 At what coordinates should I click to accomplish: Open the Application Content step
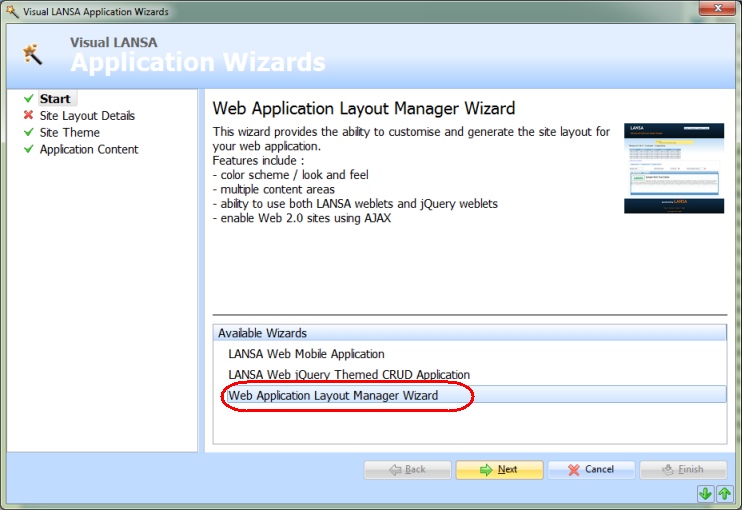point(89,149)
